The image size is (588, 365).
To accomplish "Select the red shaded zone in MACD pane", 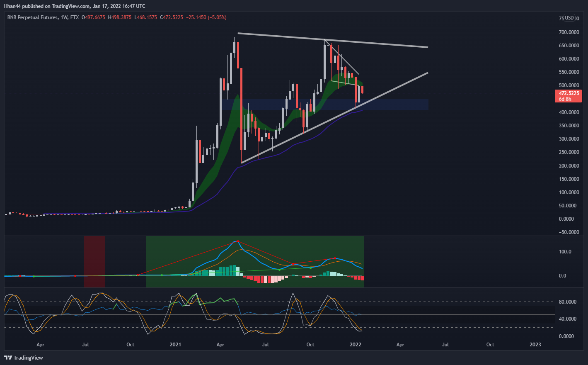I will [x=94, y=261].
